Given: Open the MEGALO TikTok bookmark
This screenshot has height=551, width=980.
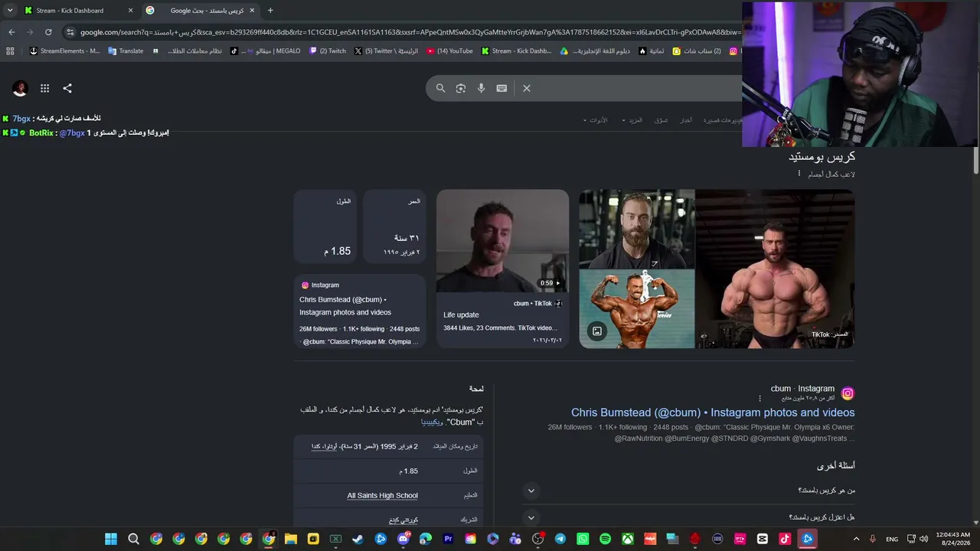Looking at the screenshot, I should point(265,51).
